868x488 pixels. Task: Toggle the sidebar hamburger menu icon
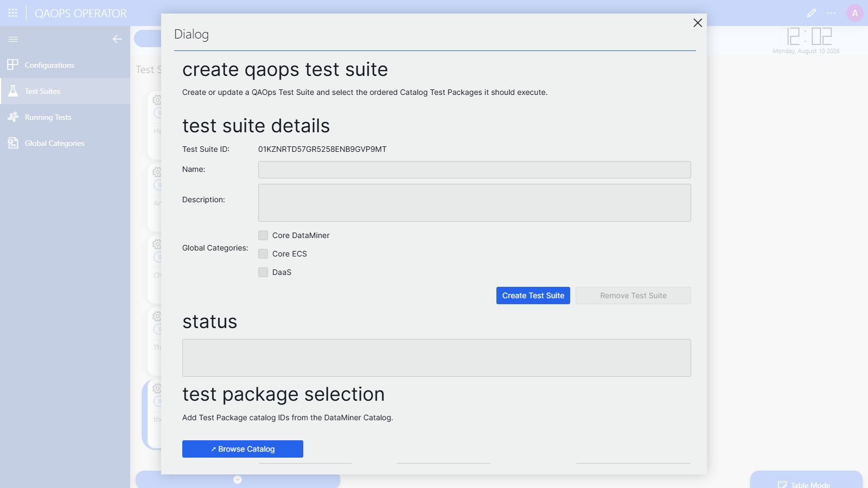click(13, 39)
